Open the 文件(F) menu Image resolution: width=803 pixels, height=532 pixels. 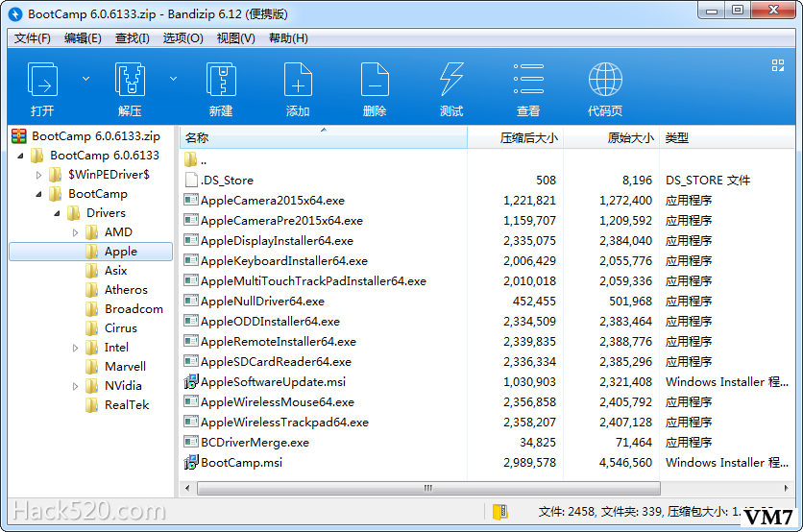coord(33,38)
